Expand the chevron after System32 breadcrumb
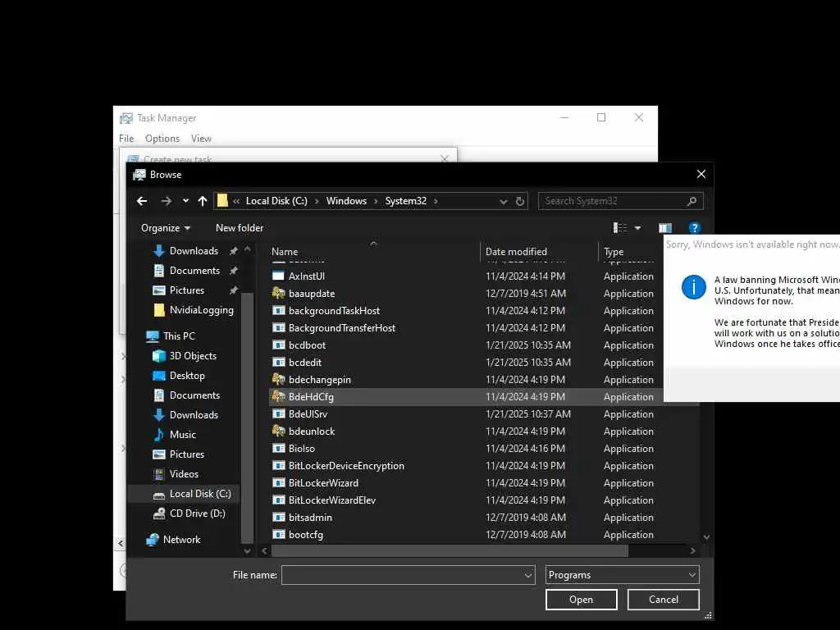The image size is (840, 630). pos(436,202)
